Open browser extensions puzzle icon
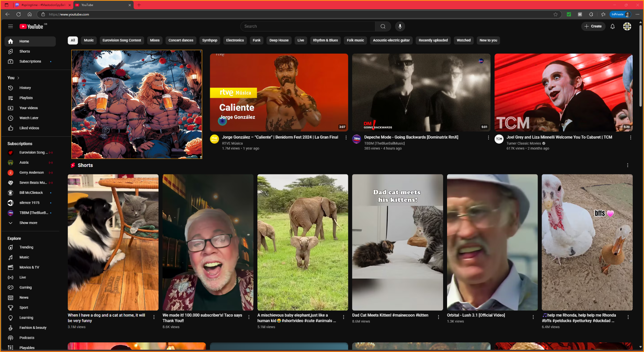The height and width of the screenshot is (352, 644). click(591, 14)
